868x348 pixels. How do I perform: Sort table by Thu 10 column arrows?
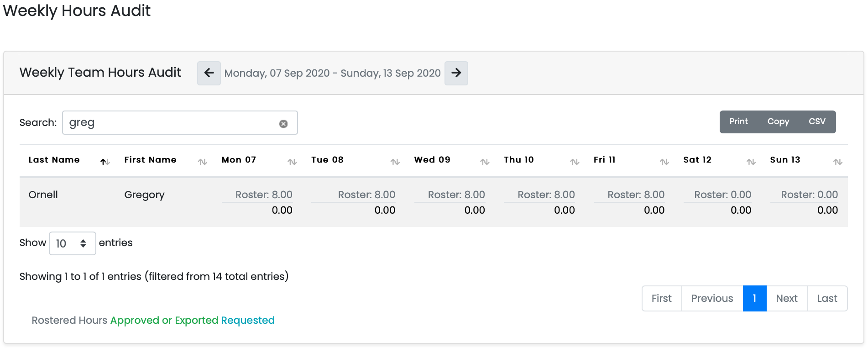tap(575, 162)
